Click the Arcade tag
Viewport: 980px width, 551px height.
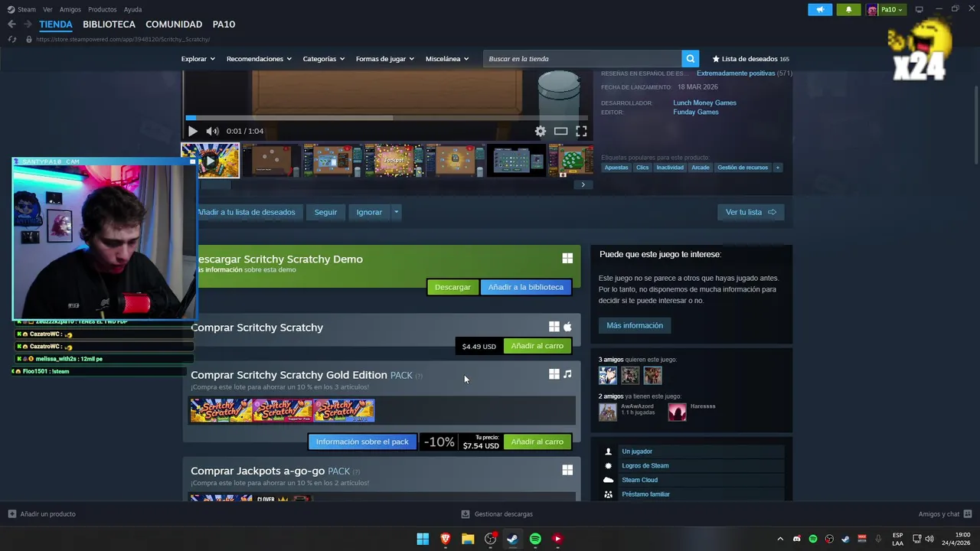tap(701, 168)
